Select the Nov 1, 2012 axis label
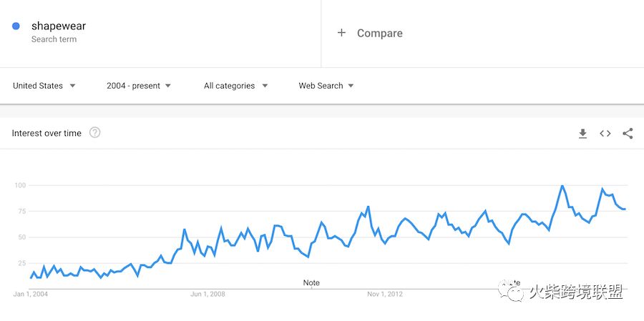 tap(385, 295)
